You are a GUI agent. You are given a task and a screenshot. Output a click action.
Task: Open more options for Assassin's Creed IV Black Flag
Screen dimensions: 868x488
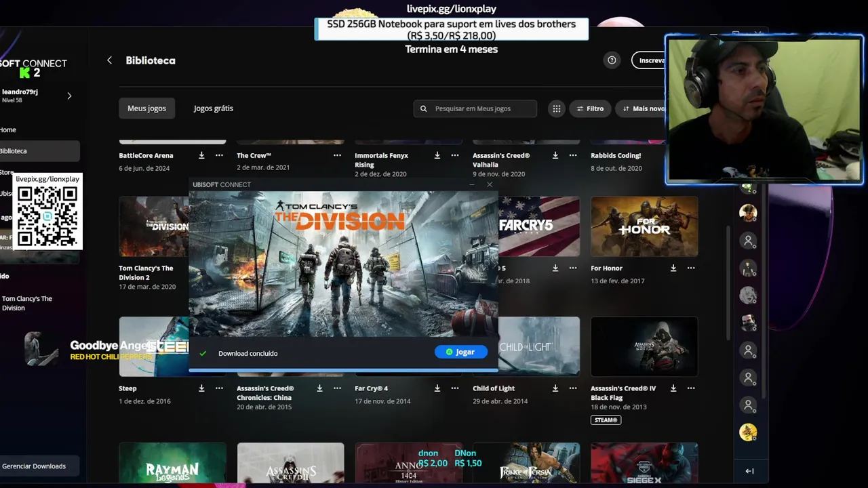pos(691,388)
